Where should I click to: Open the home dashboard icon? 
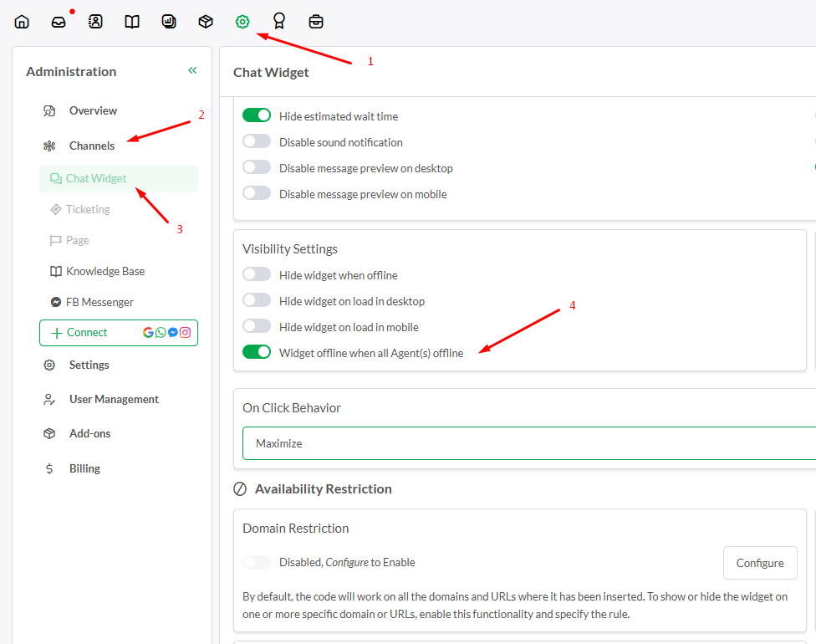[22, 22]
